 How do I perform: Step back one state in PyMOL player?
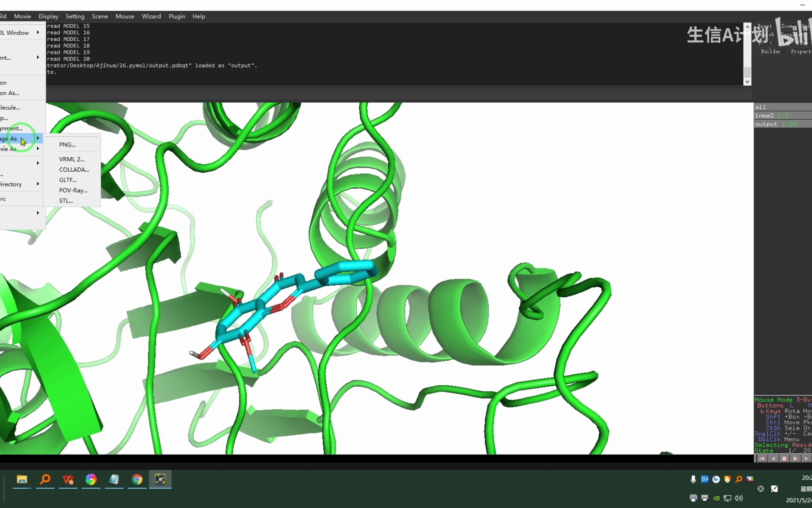pyautogui.click(x=773, y=459)
